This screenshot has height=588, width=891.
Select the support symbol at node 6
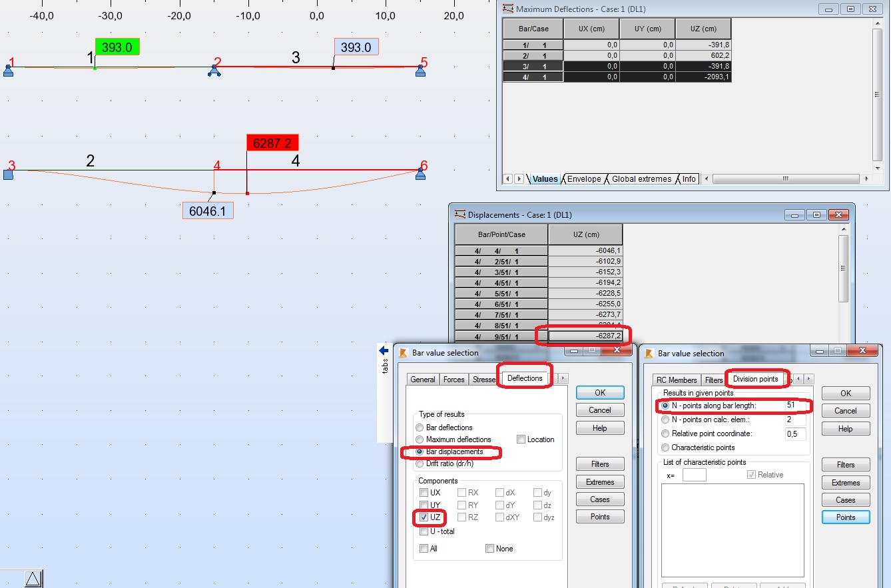[x=420, y=174]
